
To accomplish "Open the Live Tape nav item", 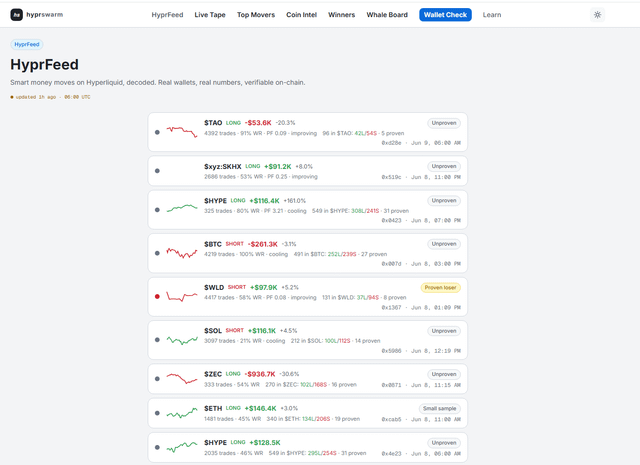I will pyautogui.click(x=210, y=15).
